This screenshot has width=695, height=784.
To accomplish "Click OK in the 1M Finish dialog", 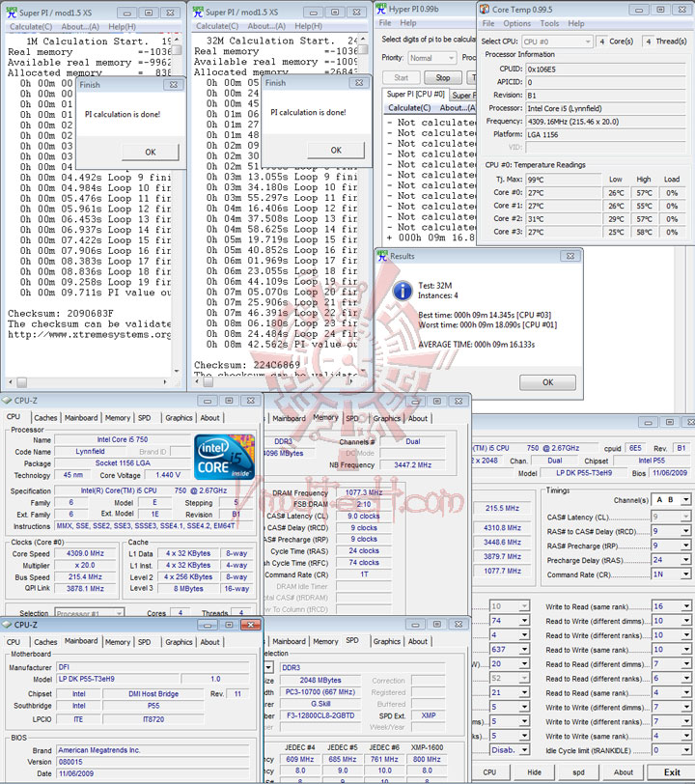I will tap(151, 152).
